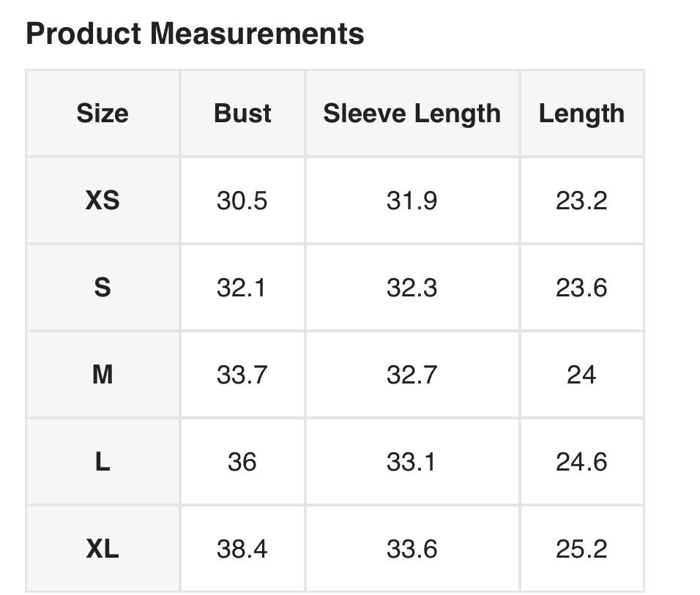Pick the L size row label
The image size is (700, 595).
pyautogui.click(x=103, y=462)
